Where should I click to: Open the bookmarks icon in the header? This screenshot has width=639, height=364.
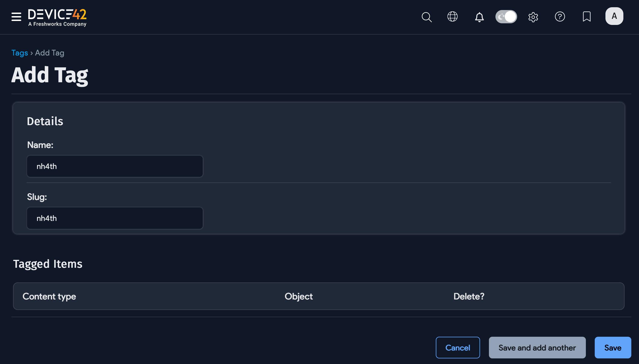pos(587,17)
